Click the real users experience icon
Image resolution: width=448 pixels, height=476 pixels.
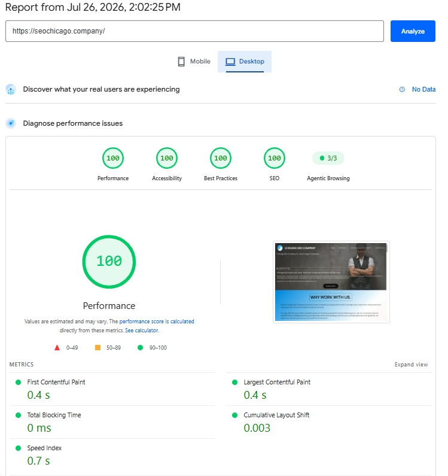(11, 89)
